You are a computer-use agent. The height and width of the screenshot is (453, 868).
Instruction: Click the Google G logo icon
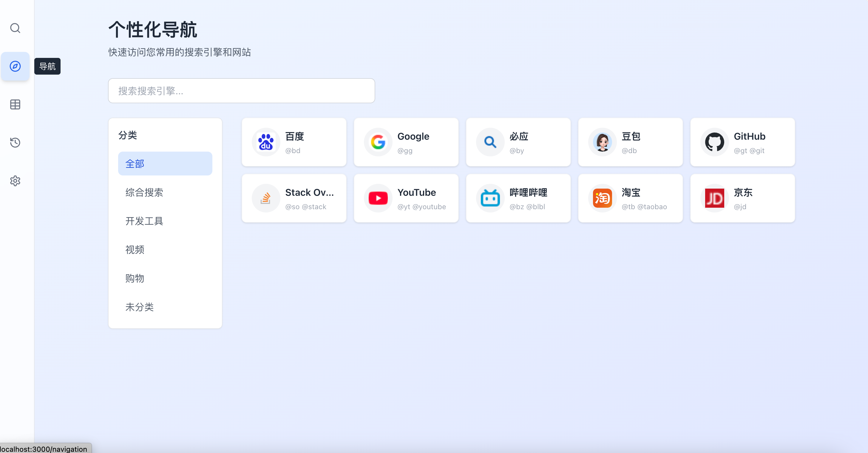(378, 142)
